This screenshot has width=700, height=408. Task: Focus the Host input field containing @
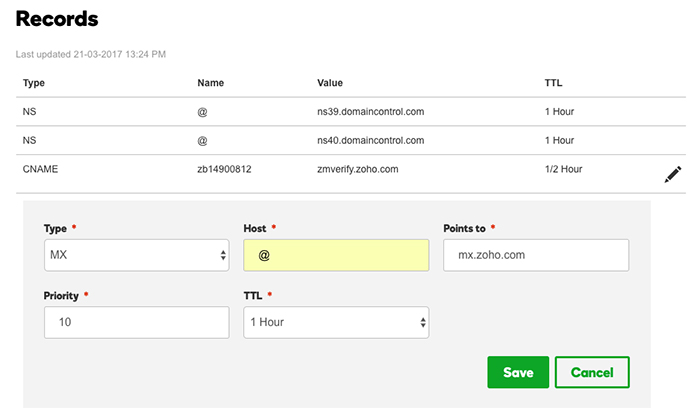point(336,255)
